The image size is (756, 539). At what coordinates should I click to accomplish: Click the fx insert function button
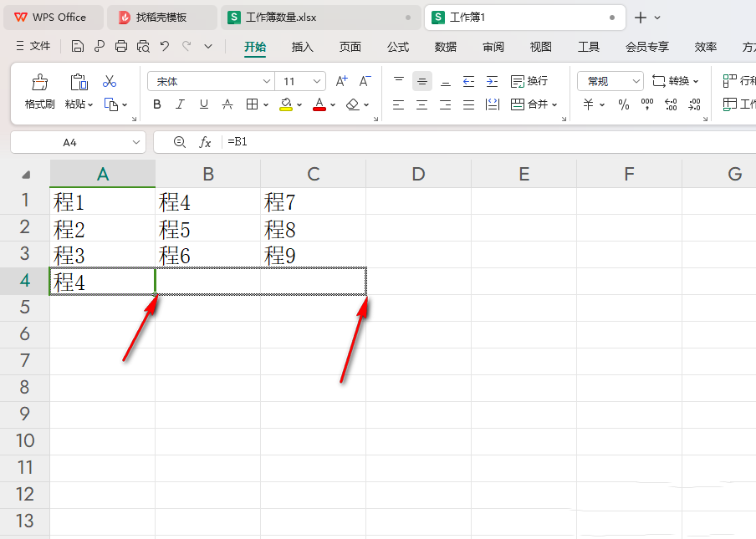point(205,141)
